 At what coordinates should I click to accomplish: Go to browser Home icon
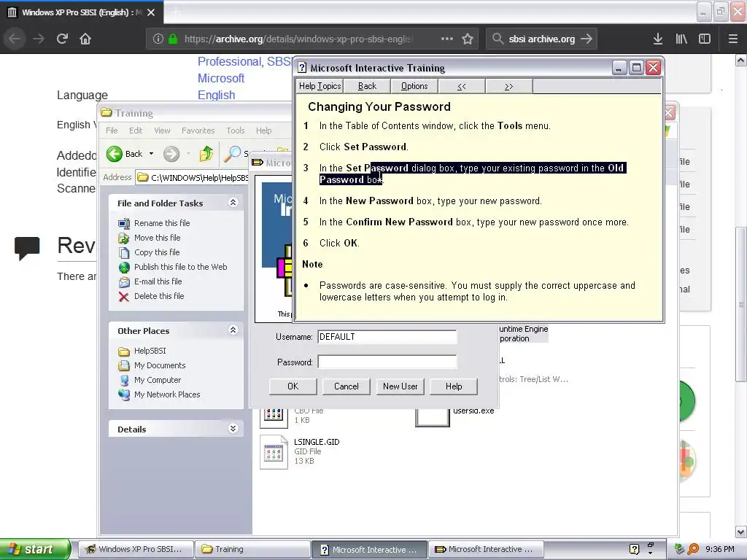coord(85,39)
